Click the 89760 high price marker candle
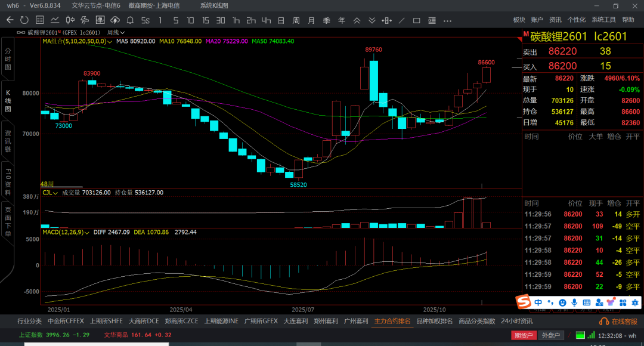The image size is (644, 346). pyautogui.click(x=374, y=78)
